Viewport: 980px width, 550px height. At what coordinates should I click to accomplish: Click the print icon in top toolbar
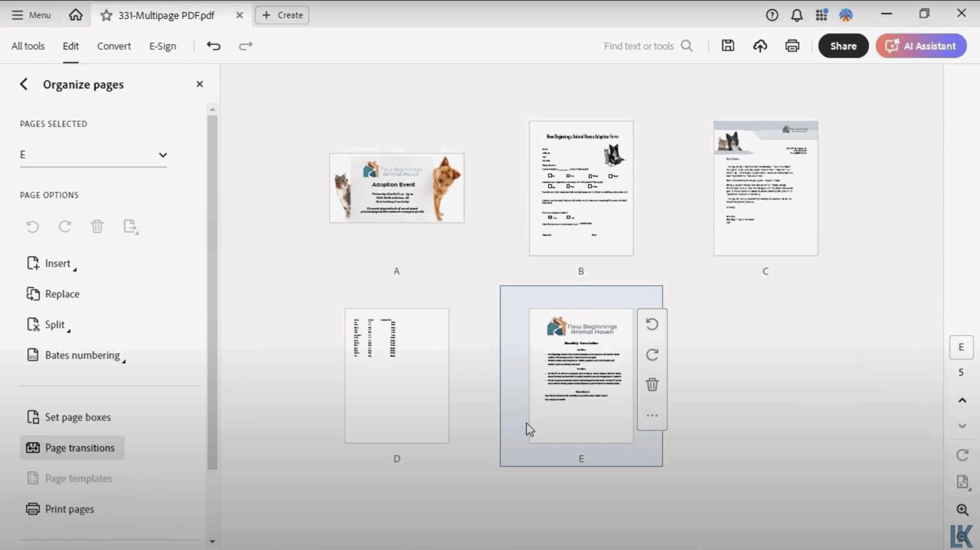792,46
